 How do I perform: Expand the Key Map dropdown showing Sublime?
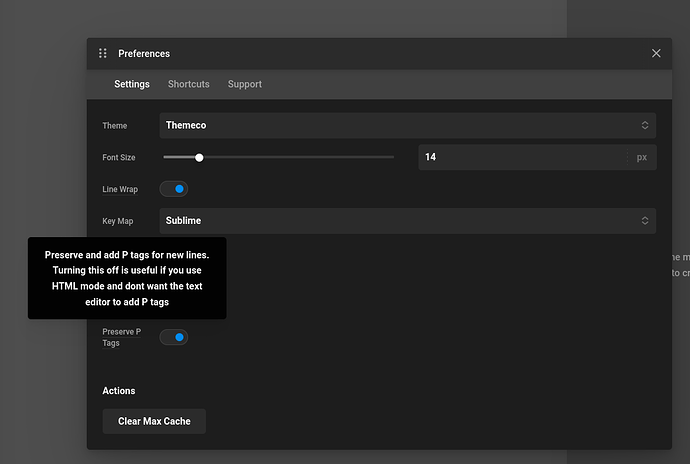[x=400, y=221]
